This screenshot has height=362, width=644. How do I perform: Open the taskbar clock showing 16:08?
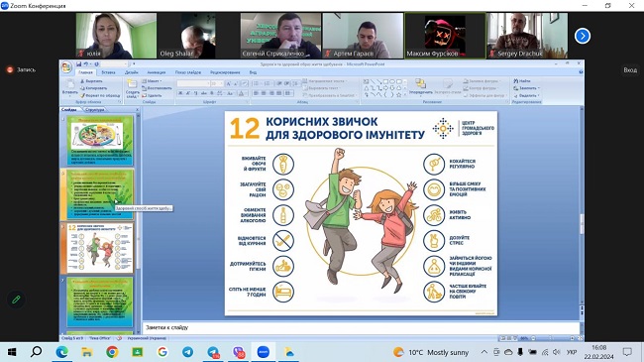point(598,352)
